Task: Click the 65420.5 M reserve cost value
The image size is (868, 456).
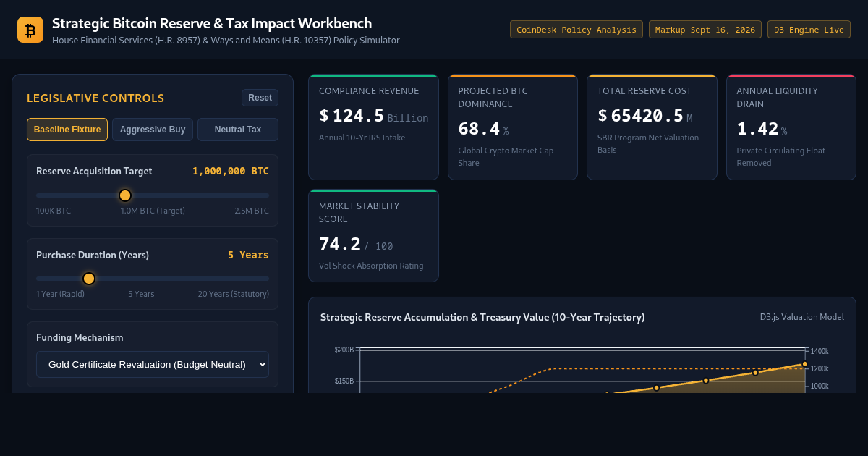Action: (x=645, y=116)
